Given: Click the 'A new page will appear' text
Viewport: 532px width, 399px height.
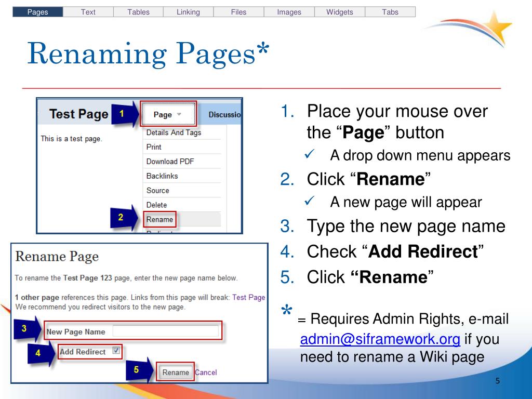Looking at the screenshot, I should (406, 202).
